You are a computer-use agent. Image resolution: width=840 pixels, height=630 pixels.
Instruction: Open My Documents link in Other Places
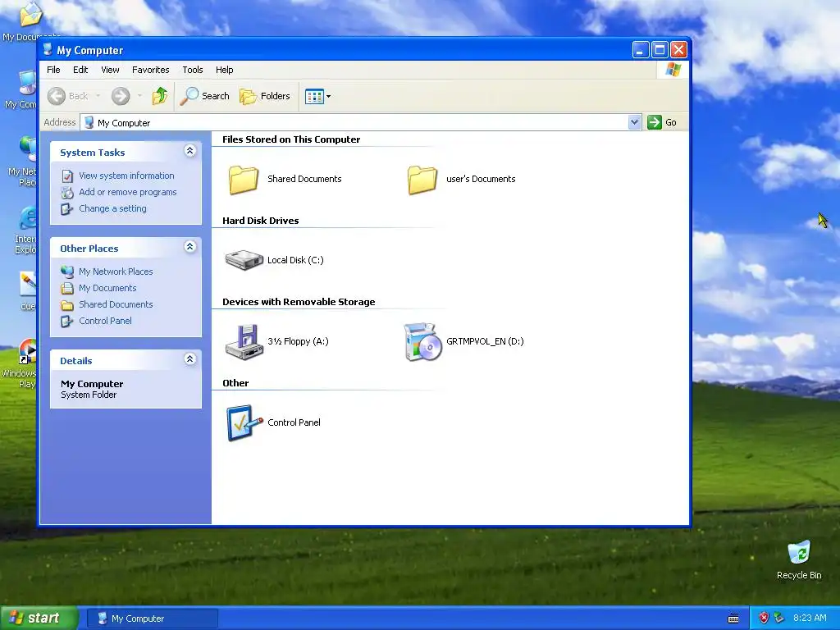click(x=107, y=288)
